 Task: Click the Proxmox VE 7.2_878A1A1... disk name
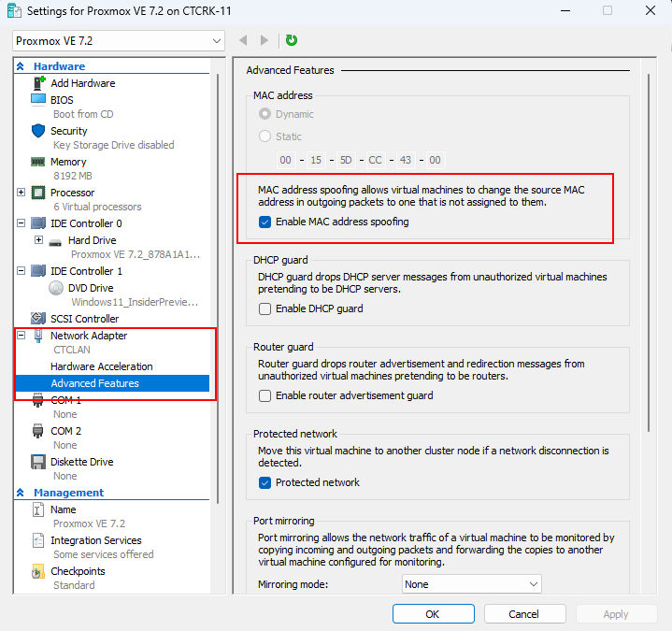(x=136, y=254)
